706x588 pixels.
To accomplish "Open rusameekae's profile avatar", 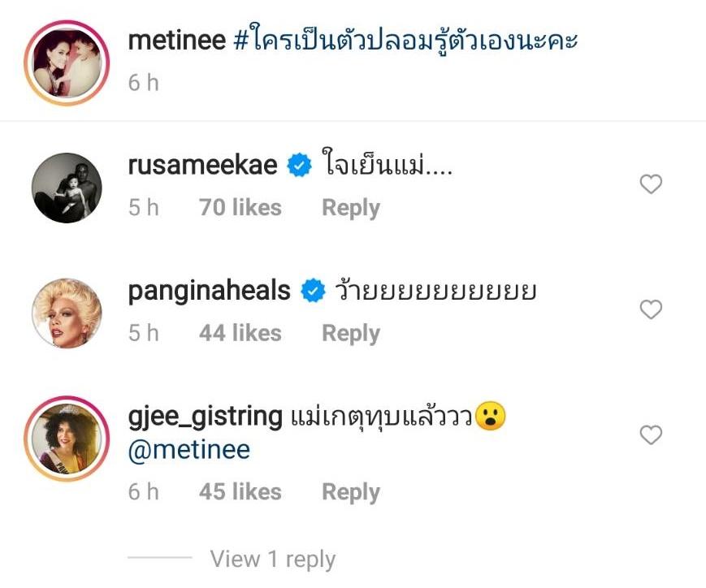I will [67, 188].
